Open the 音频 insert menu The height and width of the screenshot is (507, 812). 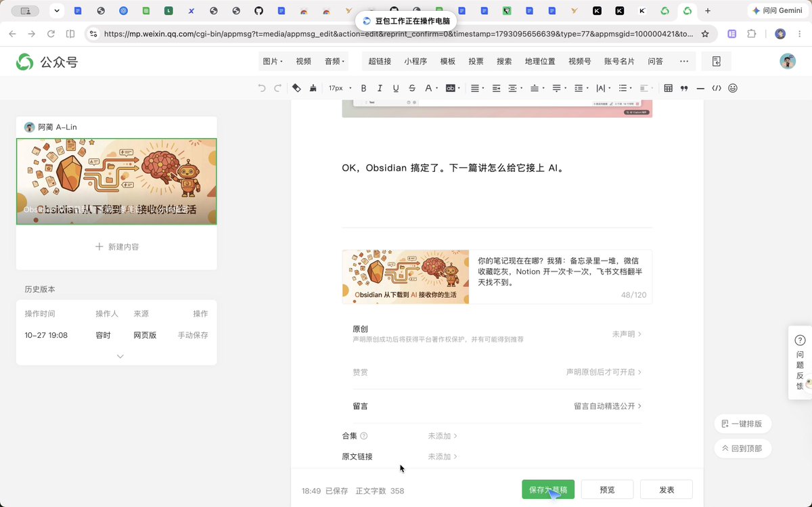click(x=334, y=61)
